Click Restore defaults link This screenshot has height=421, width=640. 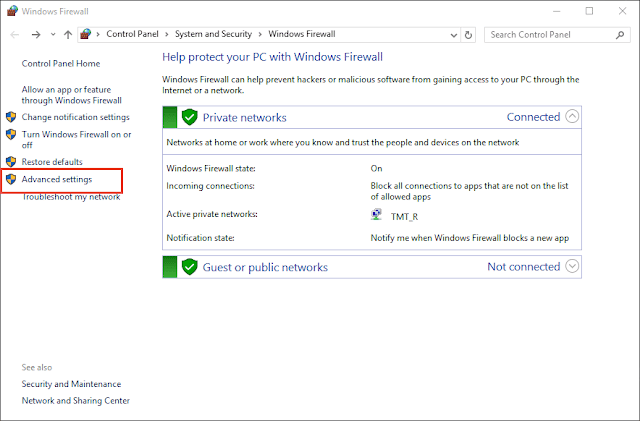(x=52, y=162)
